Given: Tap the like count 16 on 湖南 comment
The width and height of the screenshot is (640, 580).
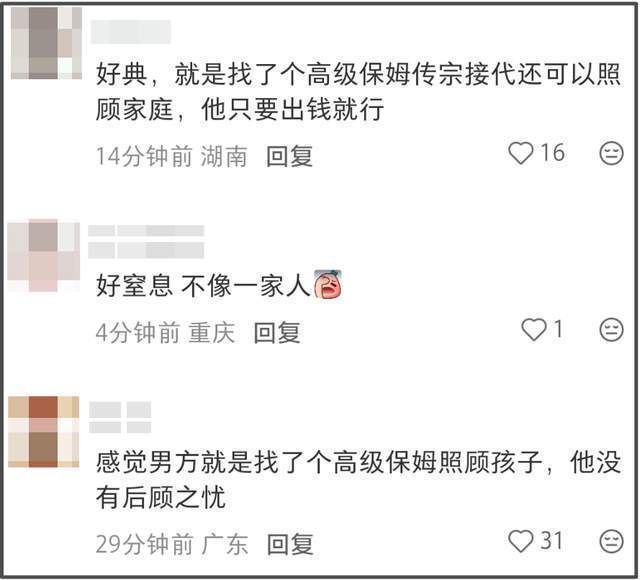Looking at the screenshot, I should point(553,153).
